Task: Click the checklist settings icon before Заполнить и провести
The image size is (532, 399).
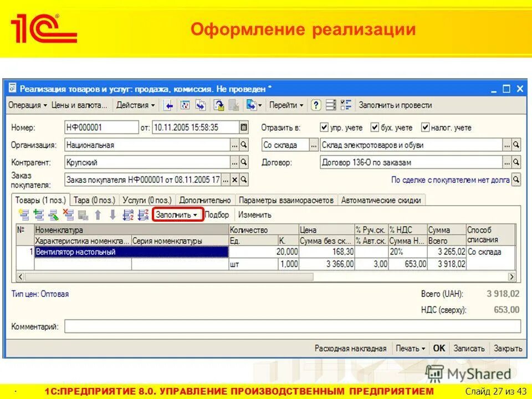Action: [346, 105]
